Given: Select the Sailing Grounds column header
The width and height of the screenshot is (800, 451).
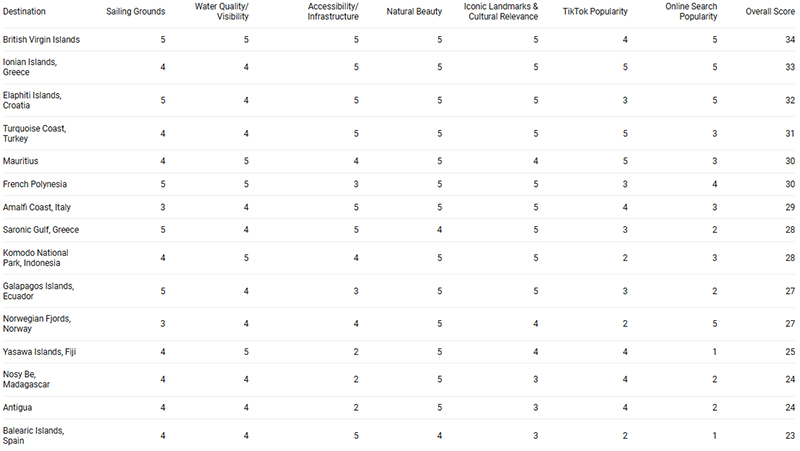Looking at the screenshot, I should 136,11.
